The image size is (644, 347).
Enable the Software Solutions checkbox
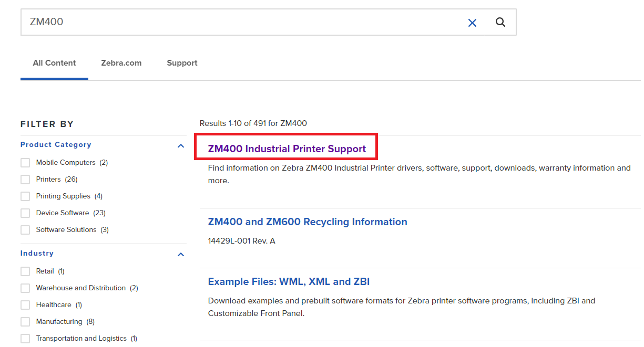(x=25, y=229)
